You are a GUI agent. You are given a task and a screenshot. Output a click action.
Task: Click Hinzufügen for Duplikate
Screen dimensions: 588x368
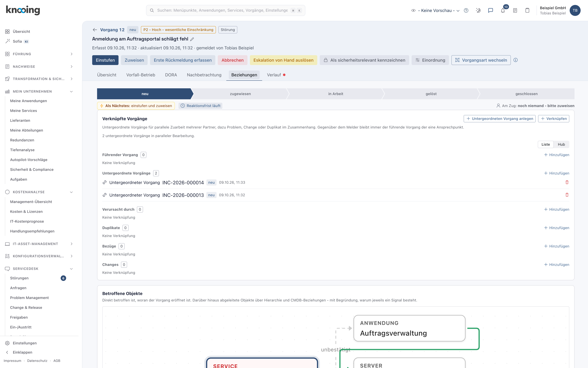[556, 228]
